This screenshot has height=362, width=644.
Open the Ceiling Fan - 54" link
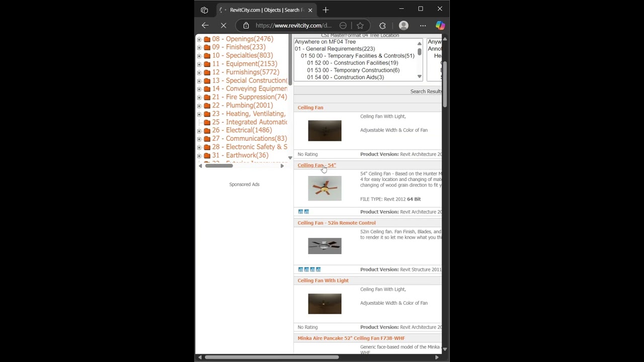316,165
